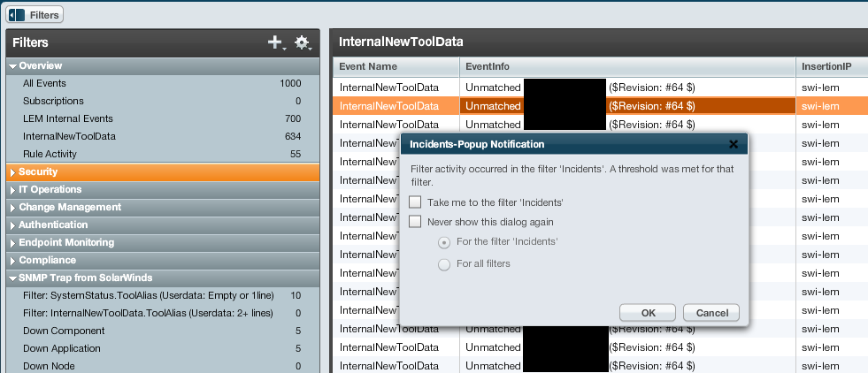Image resolution: width=868 pixels, height=373 pixels.
Task: Click the add filter plus icon
Action: 276,42
